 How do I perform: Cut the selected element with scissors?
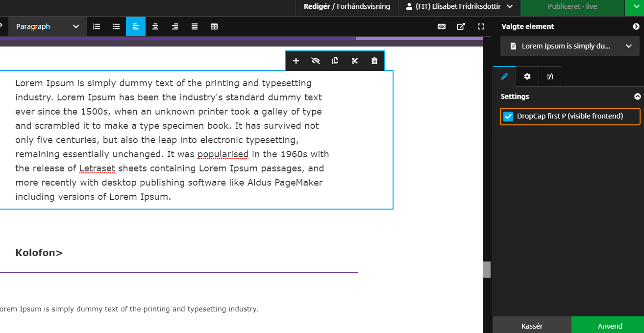pyautogui.click(x=355, y=61)
